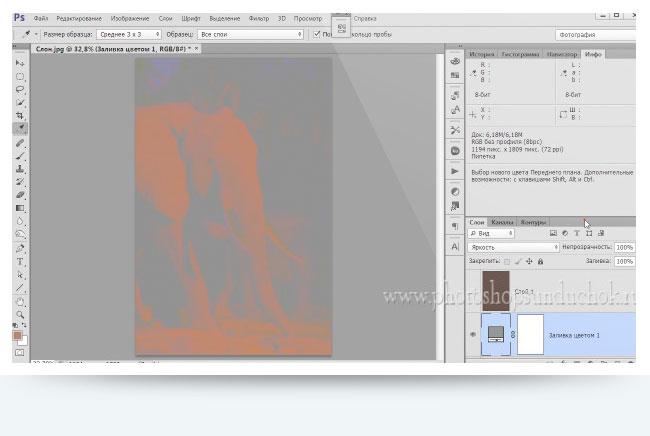
Task: Open Lab eyedropper options in Info panel
Action: click(563, 73)
